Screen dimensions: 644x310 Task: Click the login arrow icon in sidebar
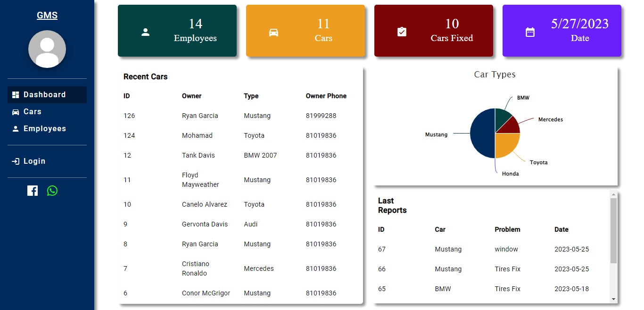[16, 161]
